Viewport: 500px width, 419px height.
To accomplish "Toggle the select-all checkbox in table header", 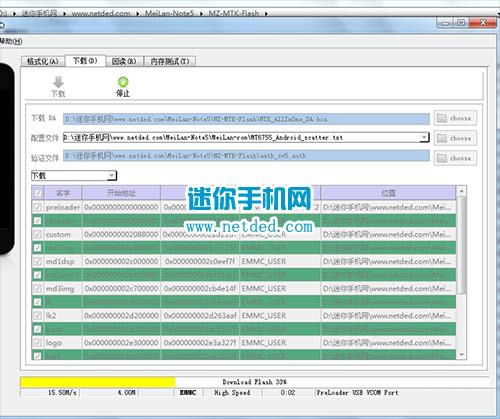I will (x=37, y=193).
